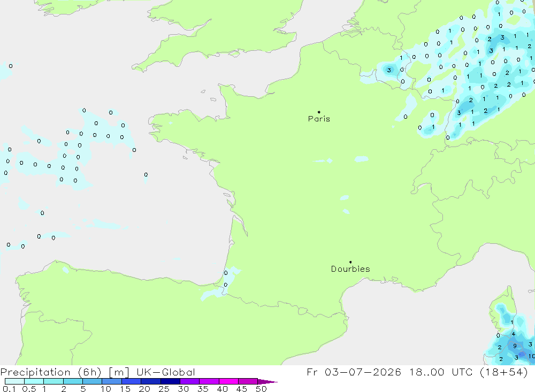Select the Paris location dot marker
This screenshot has width=535, height=392.
(x=319, y=112)
